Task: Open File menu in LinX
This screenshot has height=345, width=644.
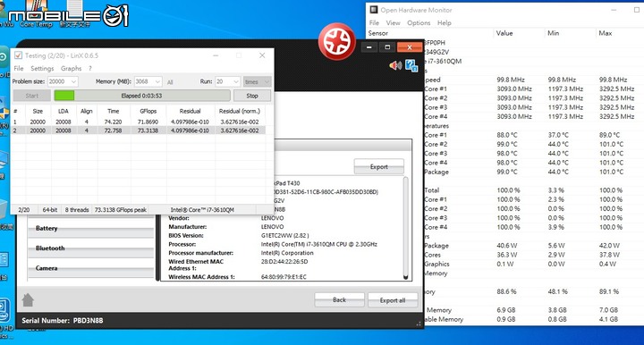Action: (19, 68)
